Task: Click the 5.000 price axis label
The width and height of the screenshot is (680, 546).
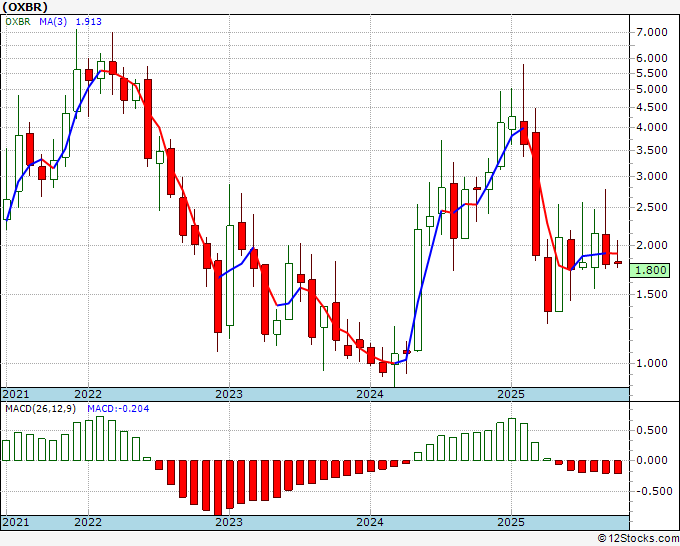Action: [652, 89]
